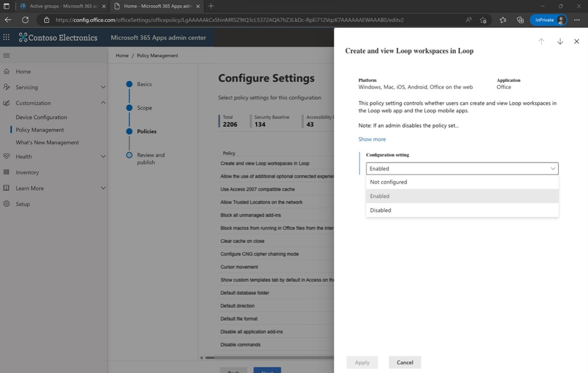Select the Not configured option
The width and height of the screenshot is (588, 373).
[462, 182]
